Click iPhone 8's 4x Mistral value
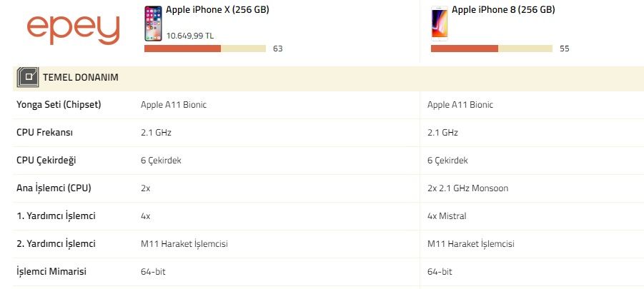This screenshot has height=289, width=644. (x=451, y=216)
